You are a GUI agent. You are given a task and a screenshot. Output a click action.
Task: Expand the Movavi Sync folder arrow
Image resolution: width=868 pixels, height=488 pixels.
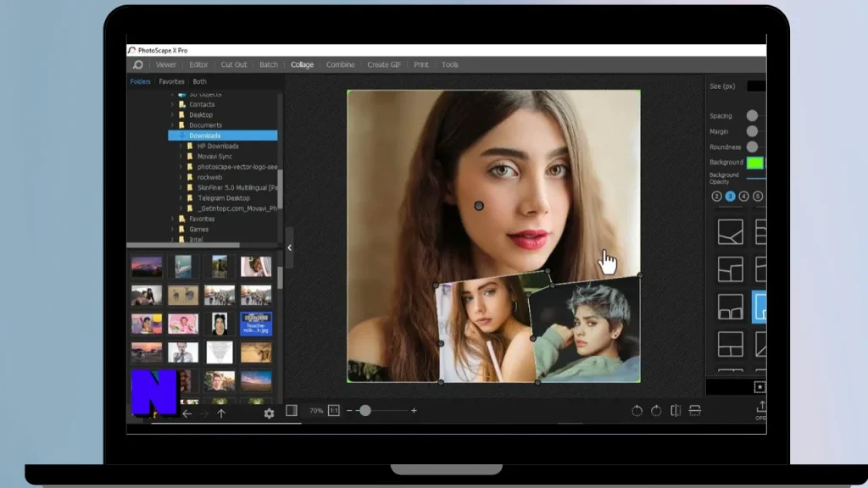click(x=181, y=157)
